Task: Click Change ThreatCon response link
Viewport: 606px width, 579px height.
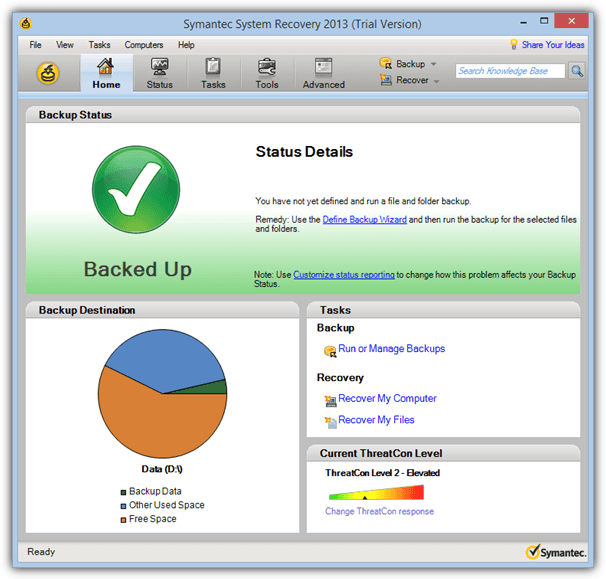Action: tap(379, 511)
